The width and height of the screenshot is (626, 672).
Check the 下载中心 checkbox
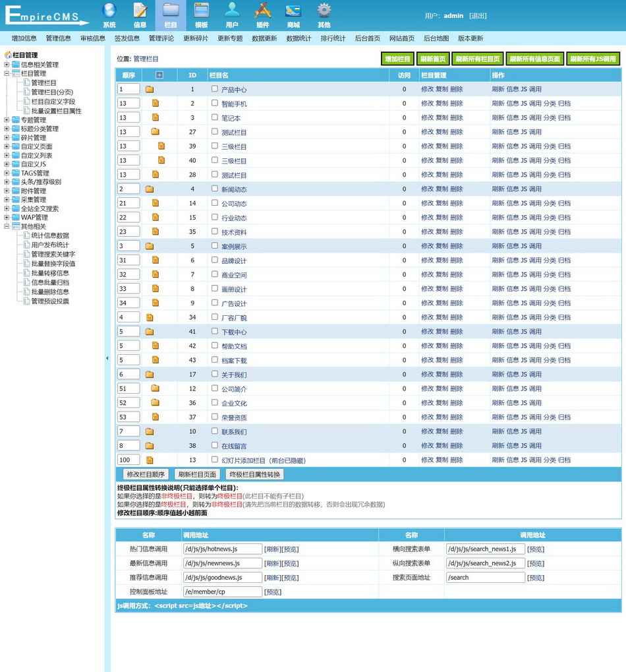tap(215, 331)
